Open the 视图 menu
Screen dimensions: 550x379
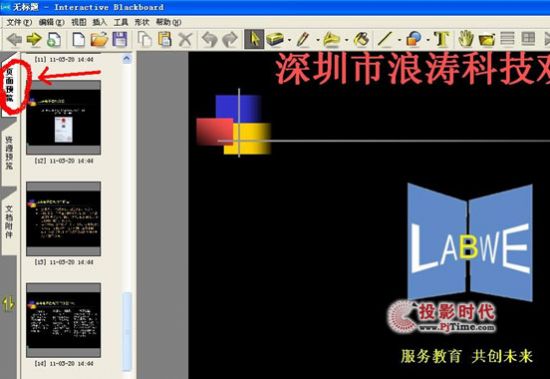[79, 22]
